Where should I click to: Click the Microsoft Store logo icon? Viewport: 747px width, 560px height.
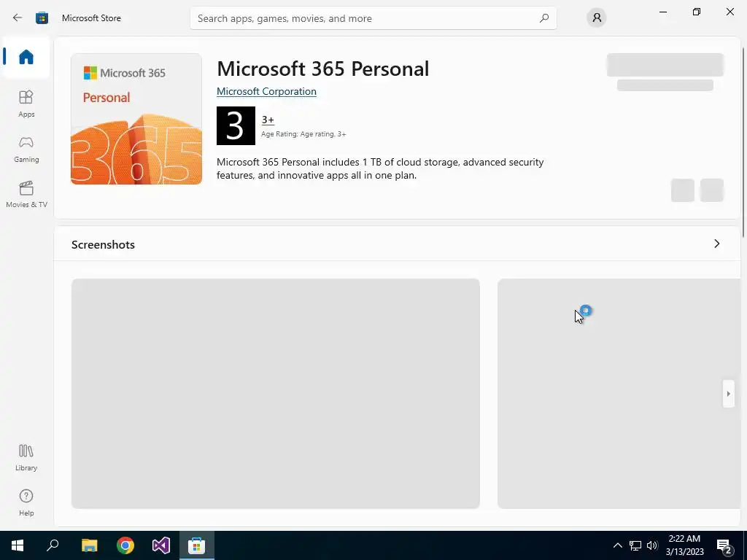pos(42,18)
